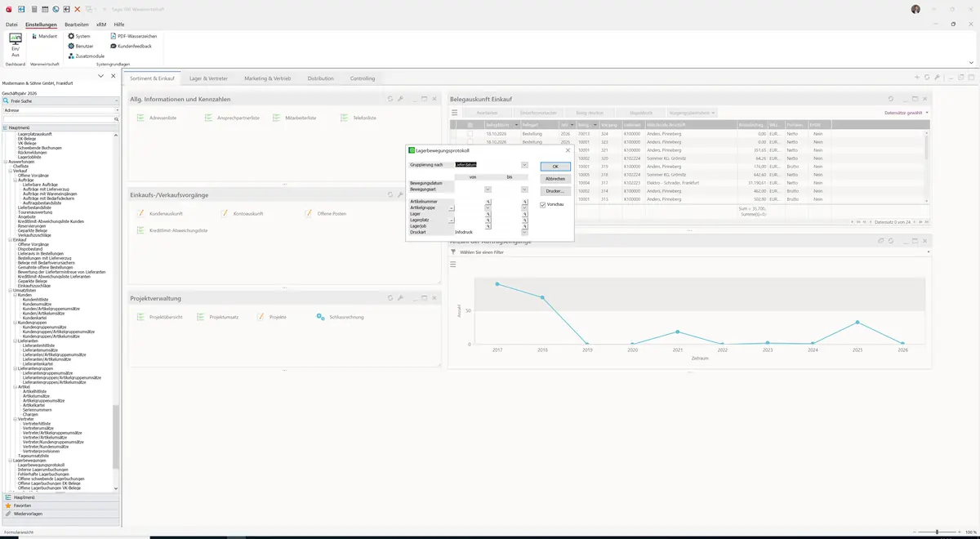Click OK in the Lagerbewegungsprotokoll dialog
Screen dimensions: 980x539
[x=555, y=167]
